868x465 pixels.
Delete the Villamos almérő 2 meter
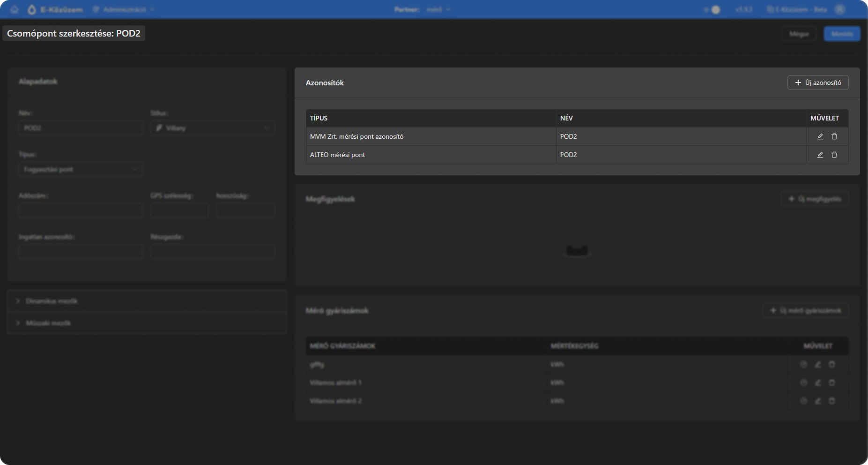(x=831, y=401)
